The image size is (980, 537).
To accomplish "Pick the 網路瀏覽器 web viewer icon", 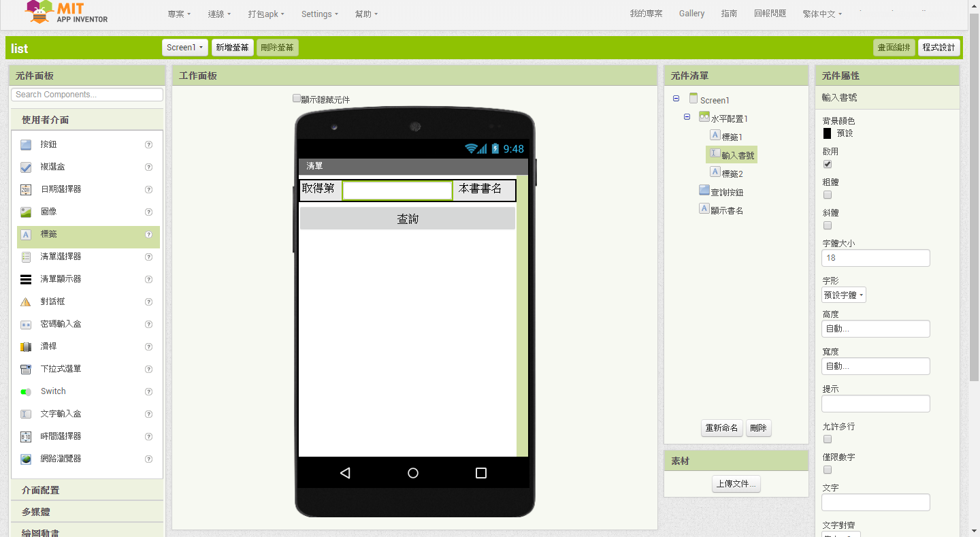I will [x=26, y=459].
